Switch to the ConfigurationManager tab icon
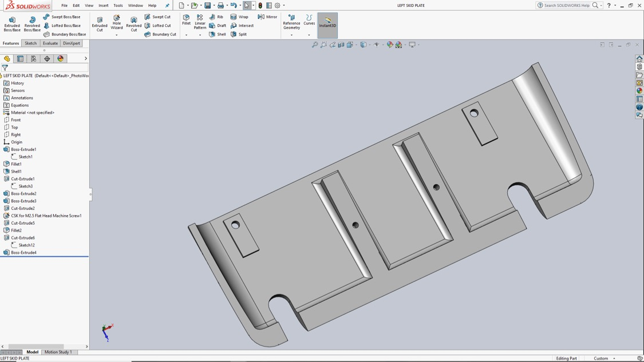The width and height of the screenshot is (644, 362). (33, 59)
